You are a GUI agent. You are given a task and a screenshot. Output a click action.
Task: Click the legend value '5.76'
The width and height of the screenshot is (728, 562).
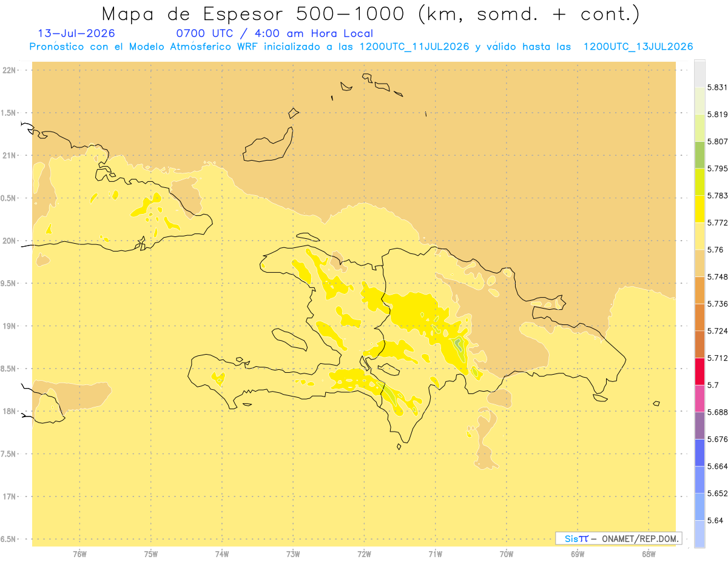click(715, 250)
